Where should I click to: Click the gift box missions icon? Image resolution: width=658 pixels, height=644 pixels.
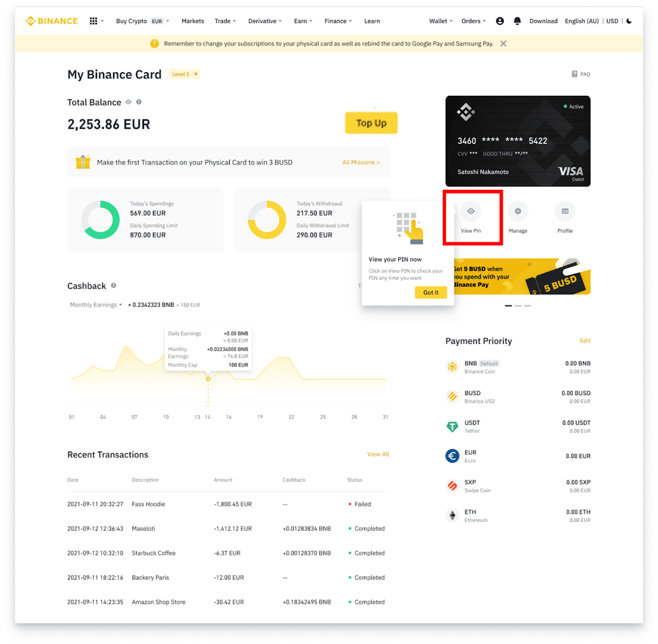pos(83,162)
